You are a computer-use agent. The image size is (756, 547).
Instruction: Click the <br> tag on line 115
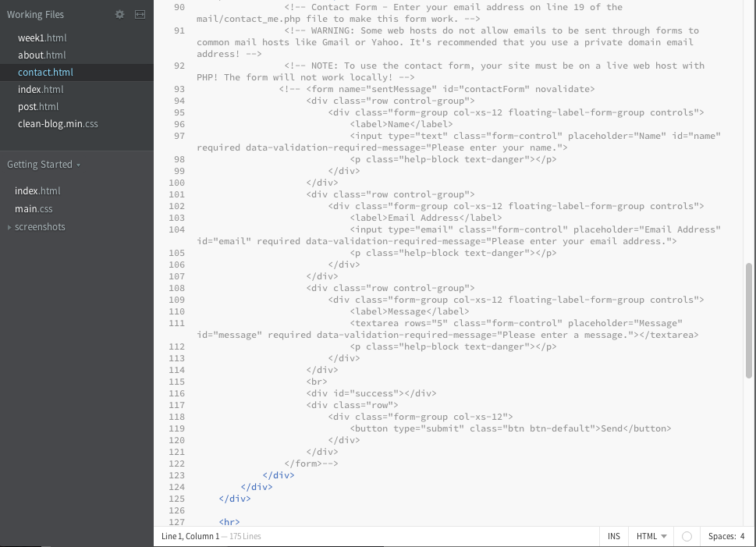click(x=317, y=382)
